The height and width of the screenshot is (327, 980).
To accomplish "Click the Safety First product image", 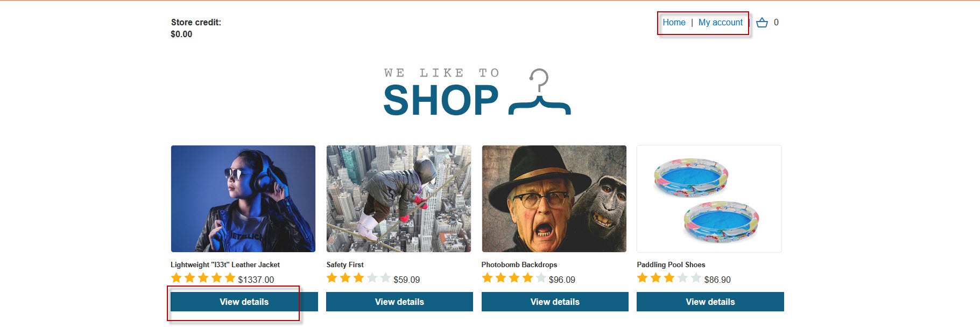I will click(x=399, y=199).
